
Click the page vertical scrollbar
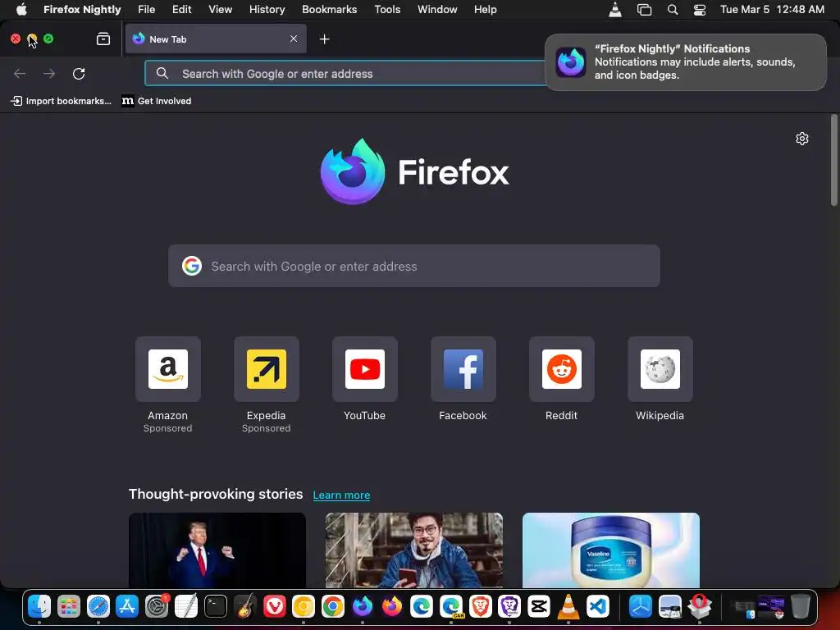tap(833, 161)
